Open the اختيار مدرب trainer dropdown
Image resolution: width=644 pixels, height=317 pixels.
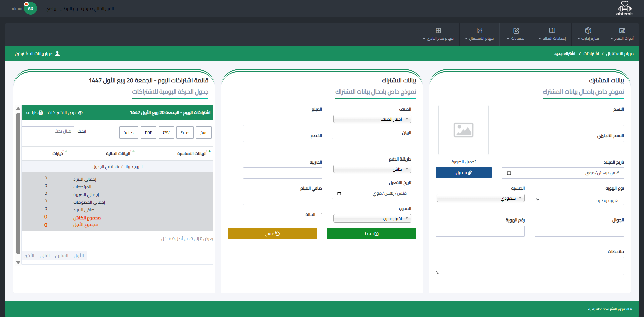(372, 218)
